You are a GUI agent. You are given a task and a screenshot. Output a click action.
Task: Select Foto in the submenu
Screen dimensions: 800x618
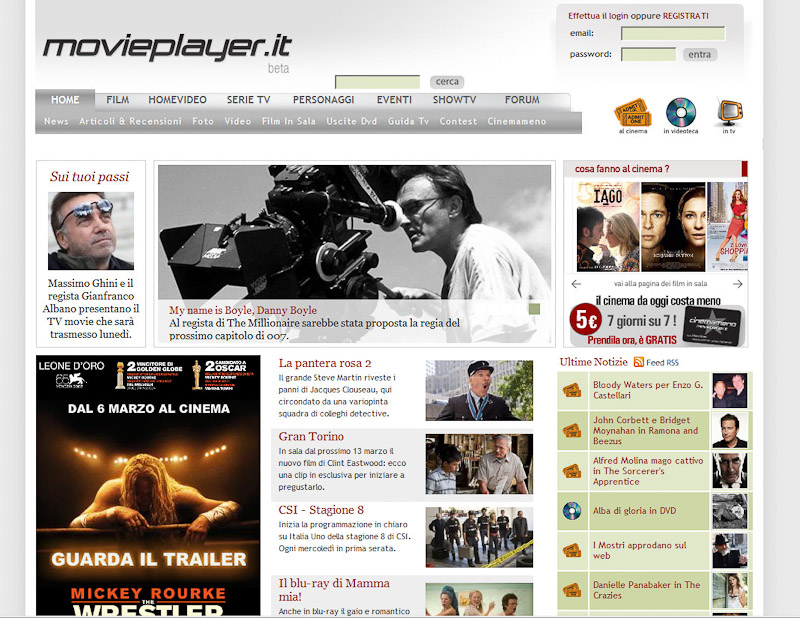[203, 121]
